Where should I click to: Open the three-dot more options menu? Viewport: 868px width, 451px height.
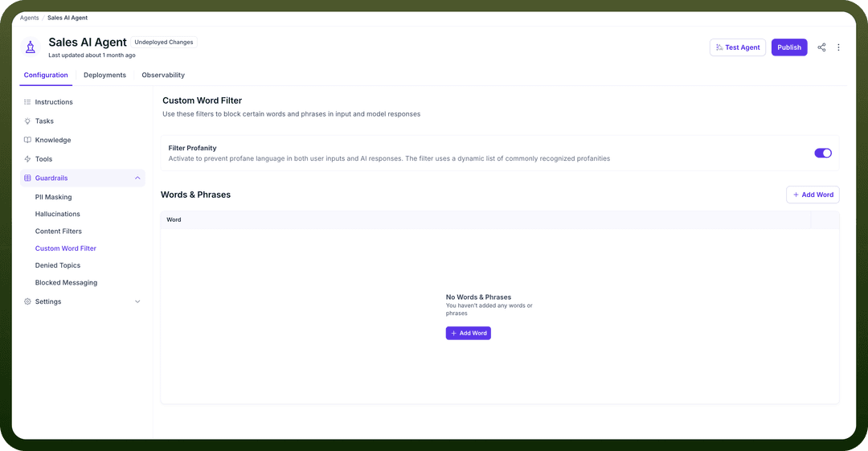point(838,47)
